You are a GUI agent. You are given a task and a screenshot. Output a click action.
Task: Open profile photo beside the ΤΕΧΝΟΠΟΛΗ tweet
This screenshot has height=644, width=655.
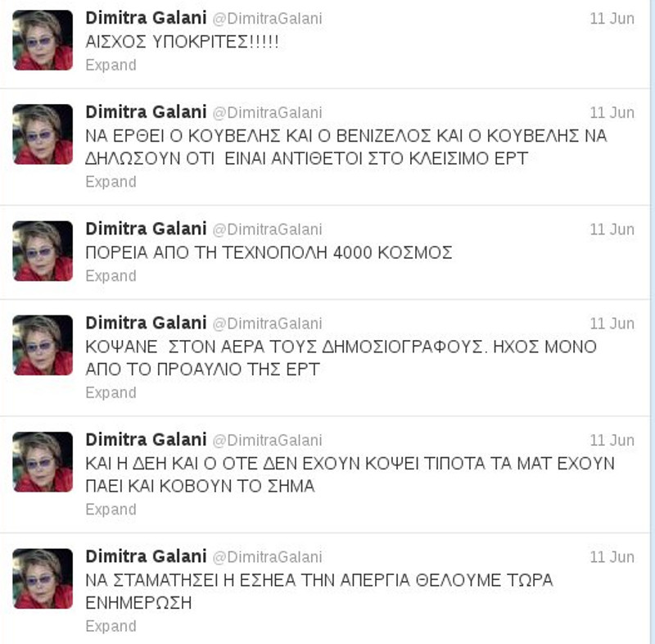point(43,251)
